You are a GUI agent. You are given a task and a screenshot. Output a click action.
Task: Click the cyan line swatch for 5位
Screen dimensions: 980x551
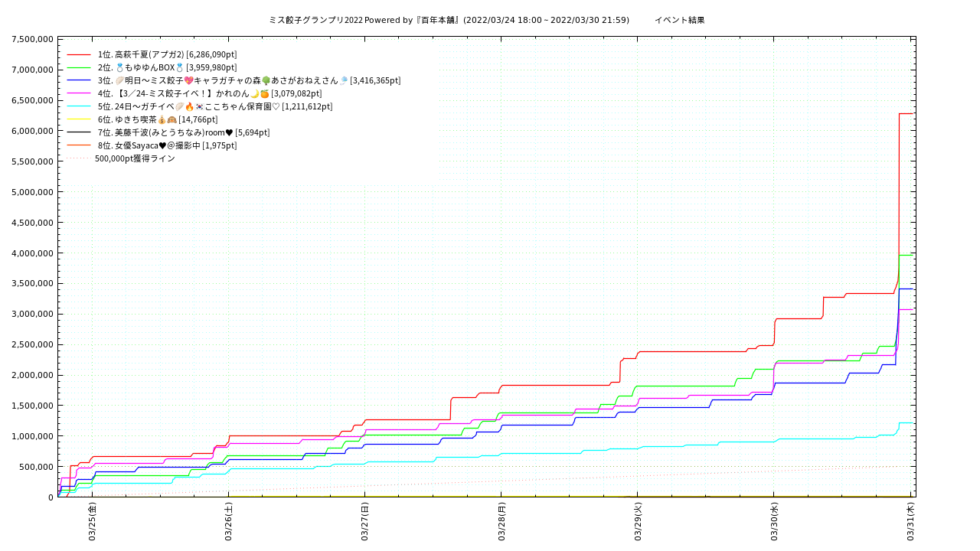(79, 106)
